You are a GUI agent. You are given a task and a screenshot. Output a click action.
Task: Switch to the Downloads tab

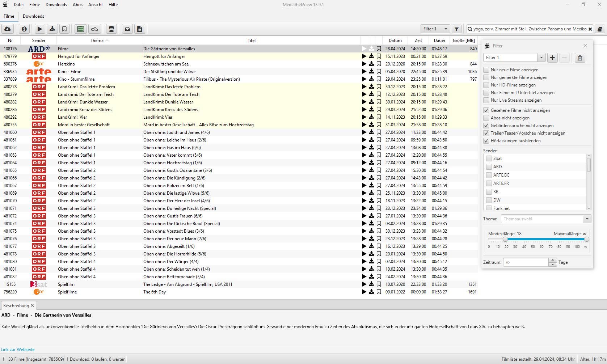pyautogui.click(x=33, y=16)
